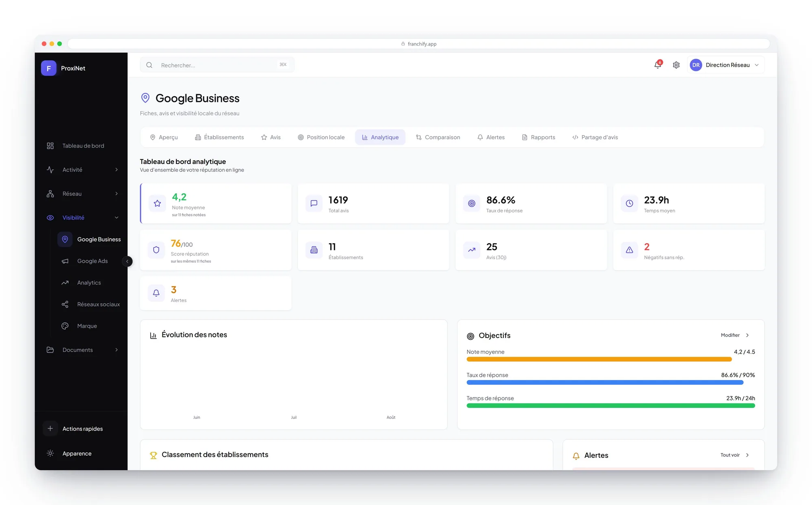Image resolution: width=812 pixels, height=505 pixels.
Task: Click the Réseaux sociaux share icon
Action: click(x=65, y=304)
